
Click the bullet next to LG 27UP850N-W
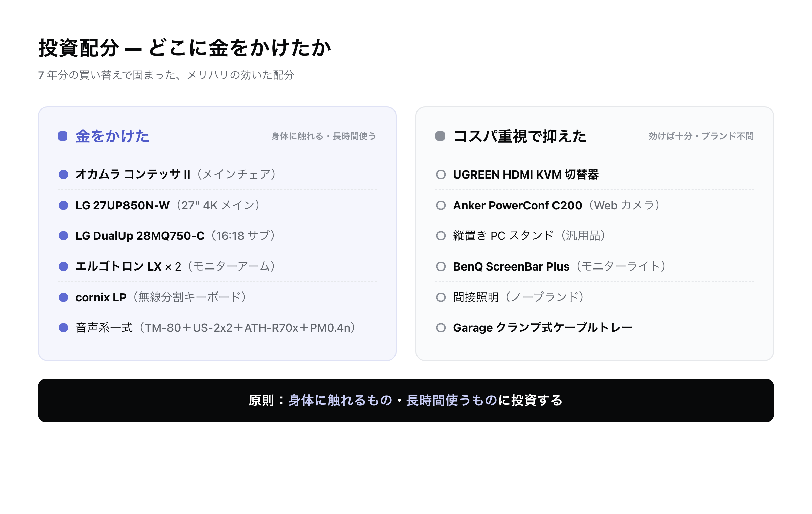[63, 205]
